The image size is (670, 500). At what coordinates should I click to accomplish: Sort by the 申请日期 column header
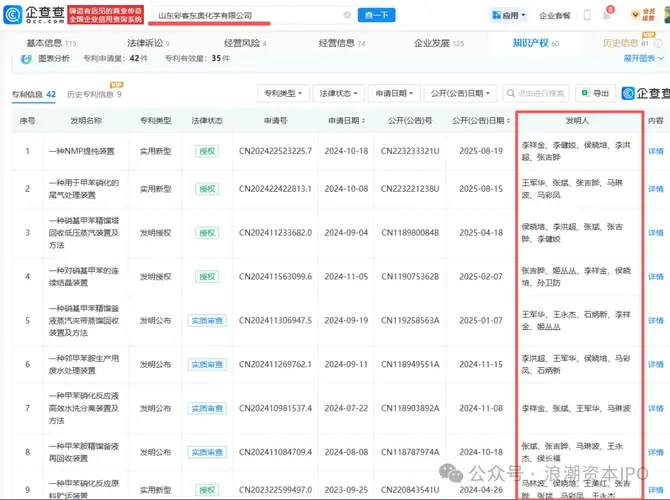tap(347, 121)
